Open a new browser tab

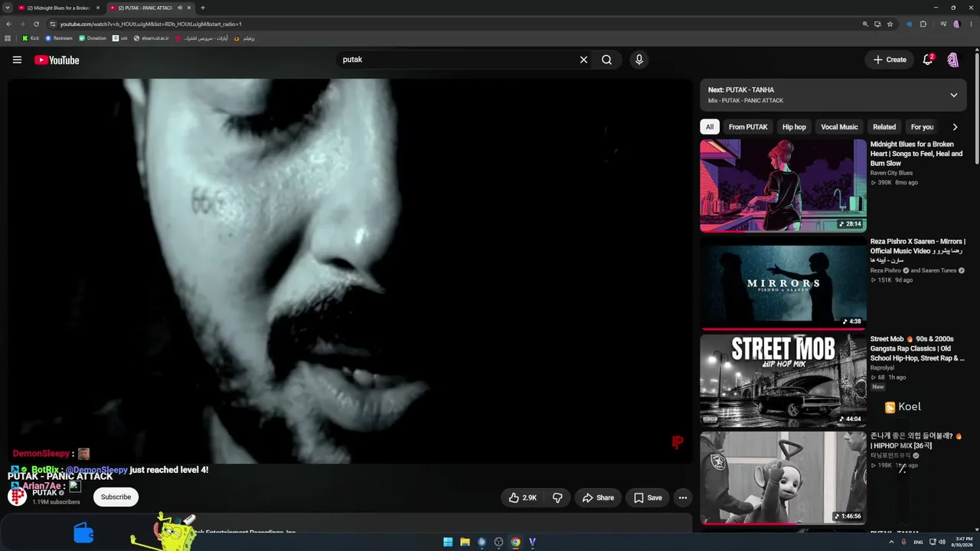[202, 8]
